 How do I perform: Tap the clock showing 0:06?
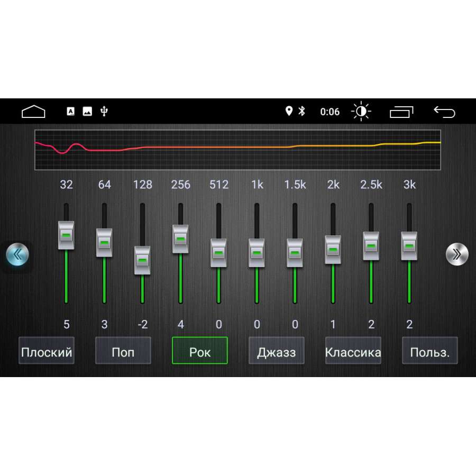click(329, 112)
